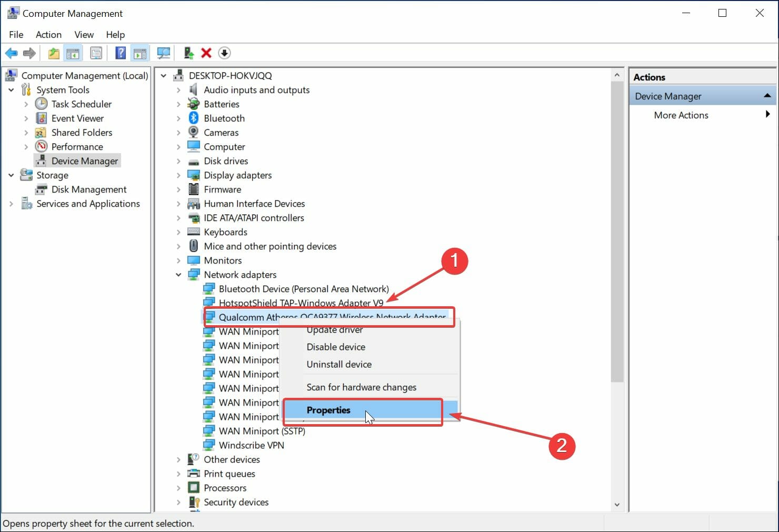Expand the Other devices arrow

178,459
